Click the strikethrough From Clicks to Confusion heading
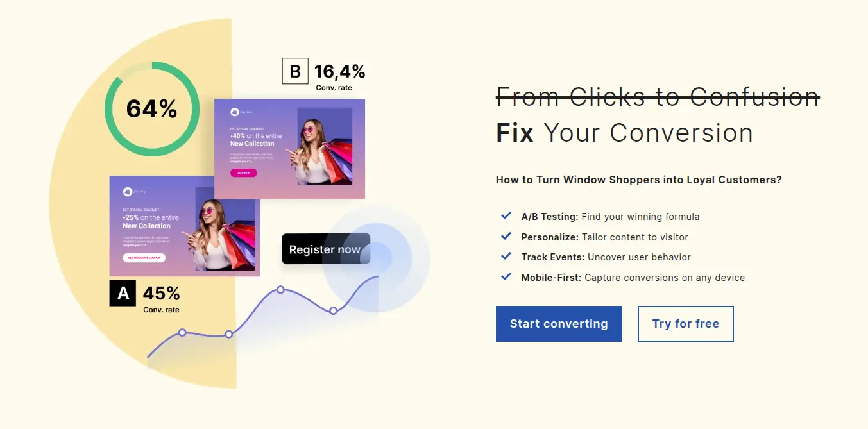Image resolution: width=868 pixels, height=429 pixels. pos(656,97)
